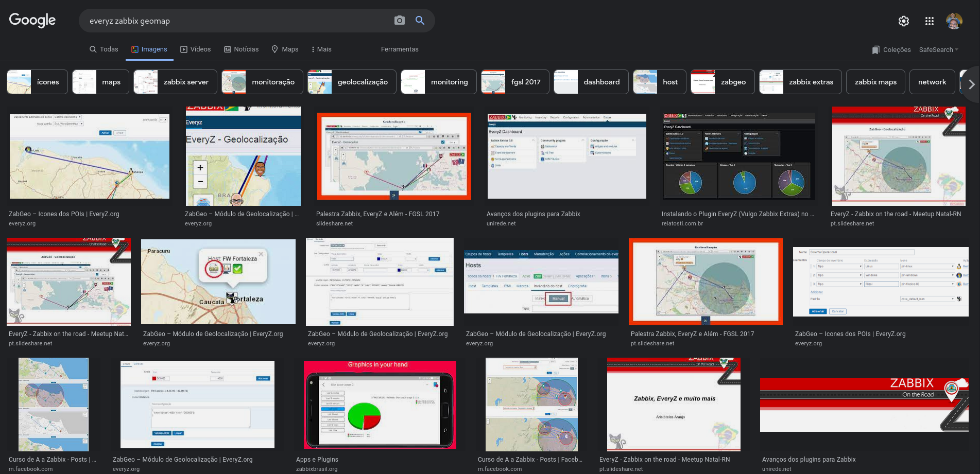Open the Ferramentas tools option

tap(400, 49)
